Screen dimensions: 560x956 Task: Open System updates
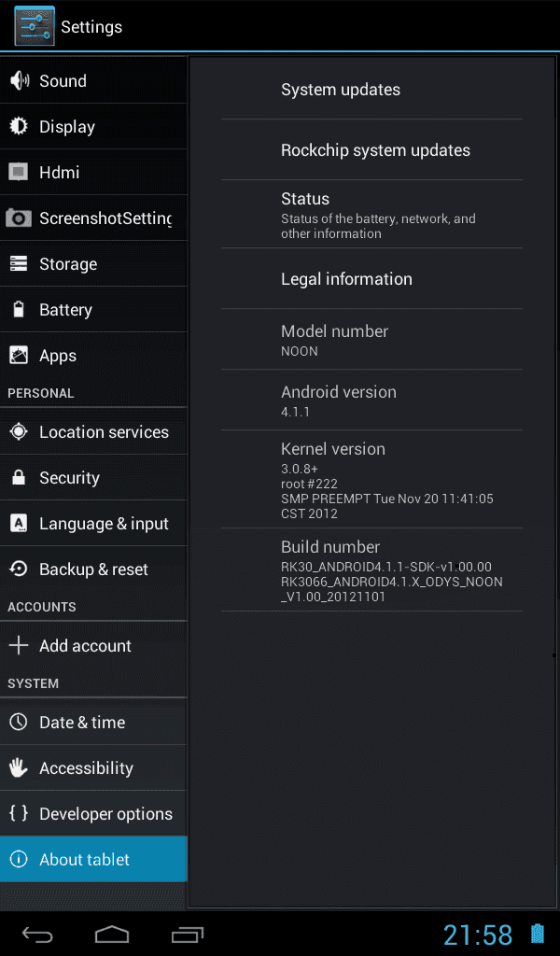(x=371, y=89)
